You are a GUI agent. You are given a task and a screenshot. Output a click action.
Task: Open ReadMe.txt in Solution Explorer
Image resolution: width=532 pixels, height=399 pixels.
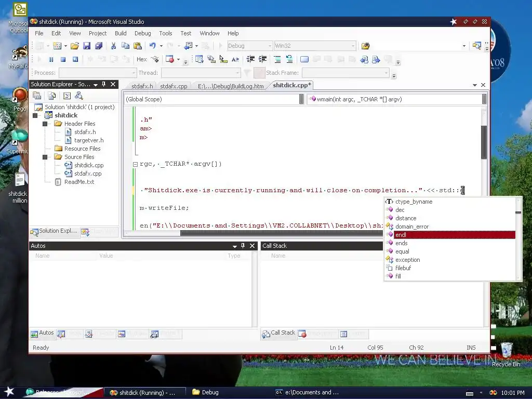tap(79, 182)
